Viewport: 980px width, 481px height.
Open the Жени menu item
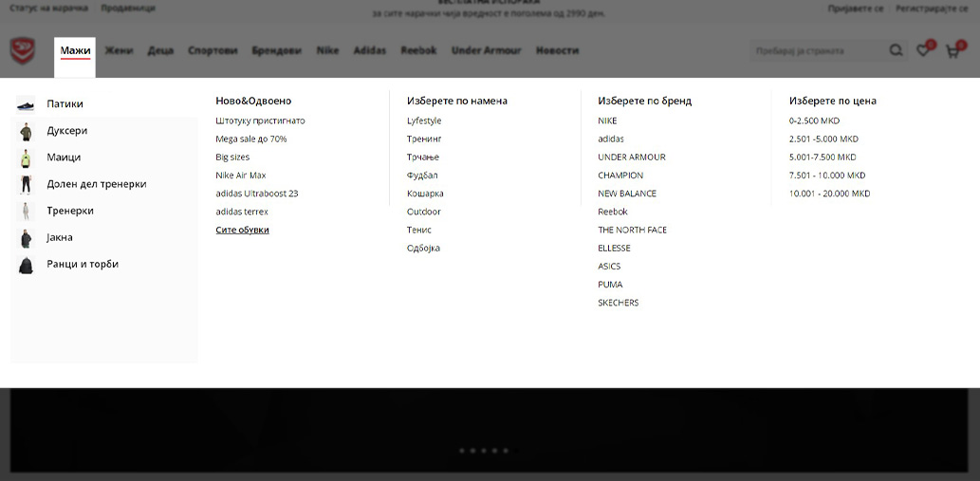coord(119,50)
